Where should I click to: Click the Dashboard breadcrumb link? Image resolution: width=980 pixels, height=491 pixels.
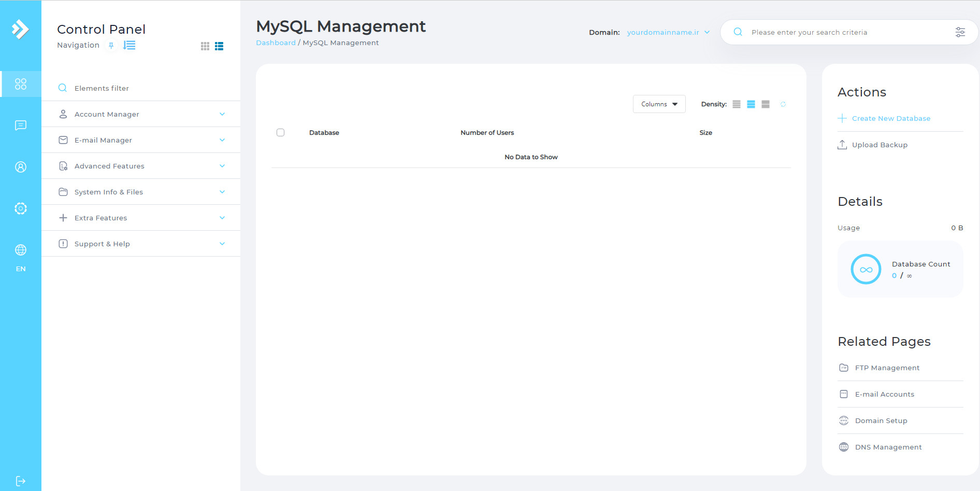tap(276, 43)
